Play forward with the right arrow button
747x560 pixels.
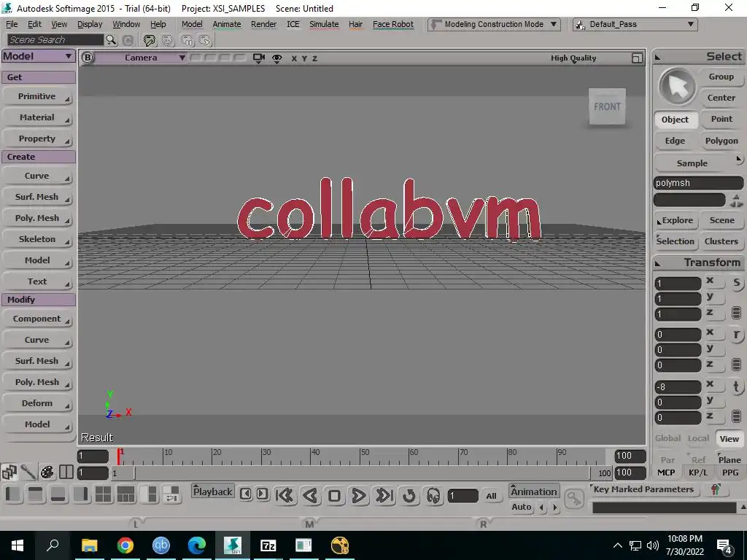click(359, 496)
